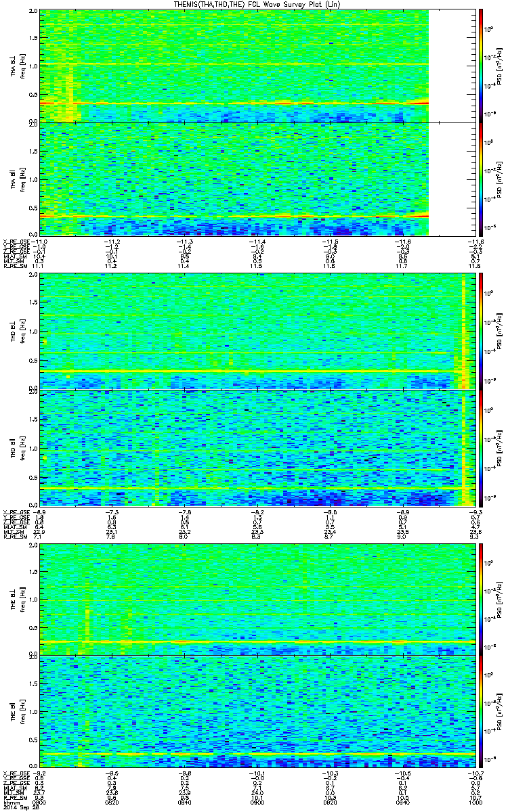This screenshot has width=508, height=812.
Task: Click the PSD color bar beside THA B∥ panel
Action: 481,179
